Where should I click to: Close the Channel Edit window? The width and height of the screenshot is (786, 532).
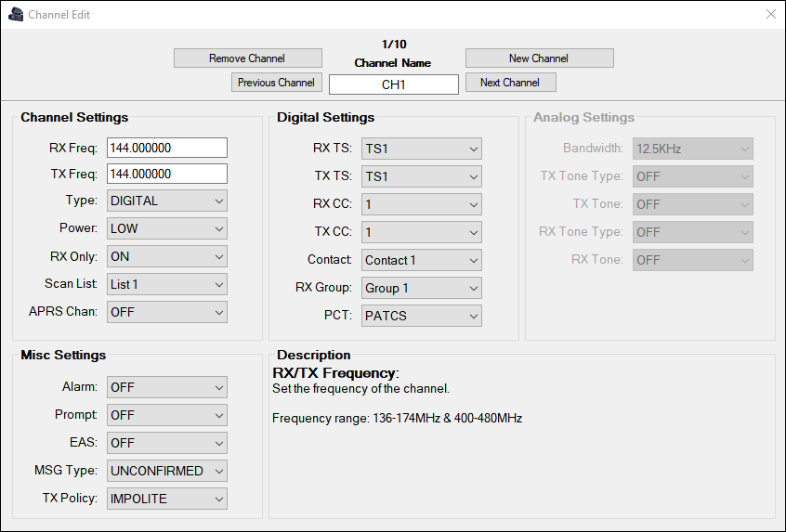tap(770, 15)
